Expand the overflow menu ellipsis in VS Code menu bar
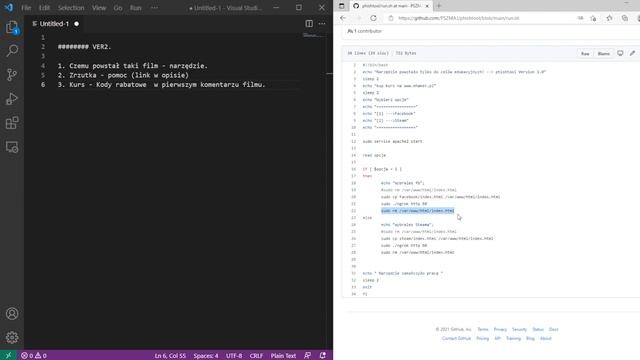The image size is (640, 360). [x=154, y=8]
